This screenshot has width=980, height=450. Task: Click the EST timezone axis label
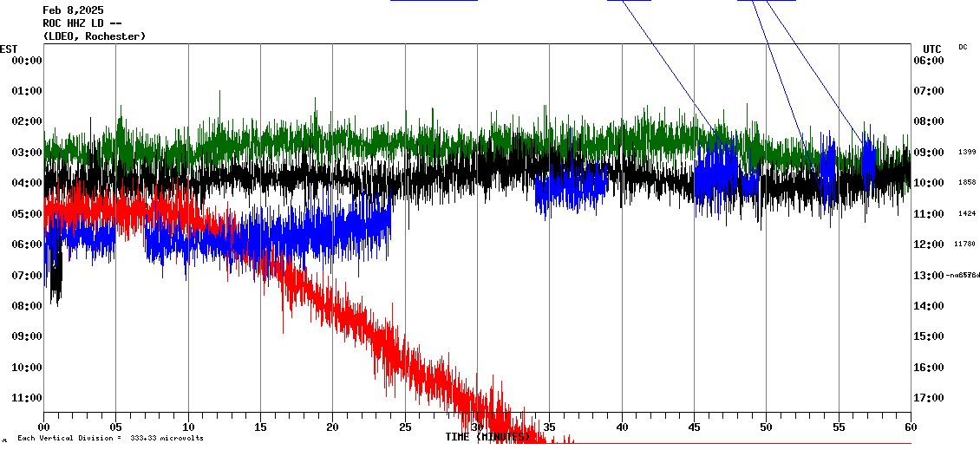pos(9,49)
